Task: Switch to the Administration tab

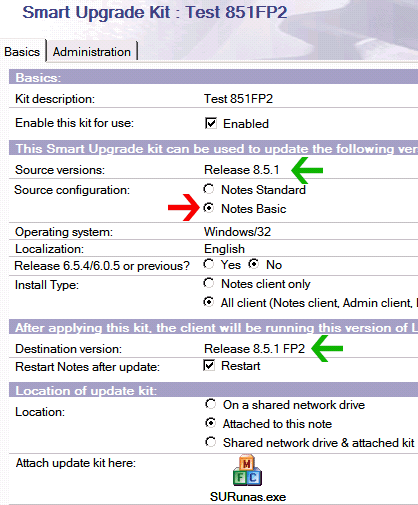Action: point(92,52)
